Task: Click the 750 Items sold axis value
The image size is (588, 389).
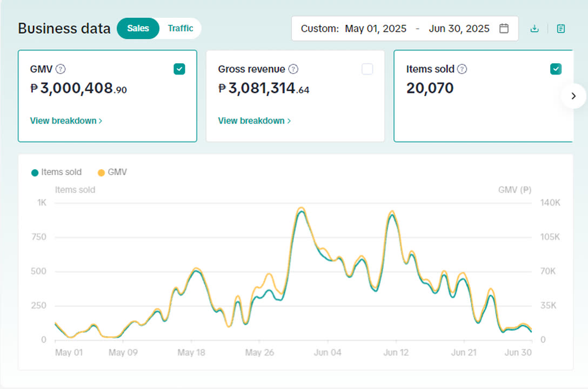Action: coord(39,237)
